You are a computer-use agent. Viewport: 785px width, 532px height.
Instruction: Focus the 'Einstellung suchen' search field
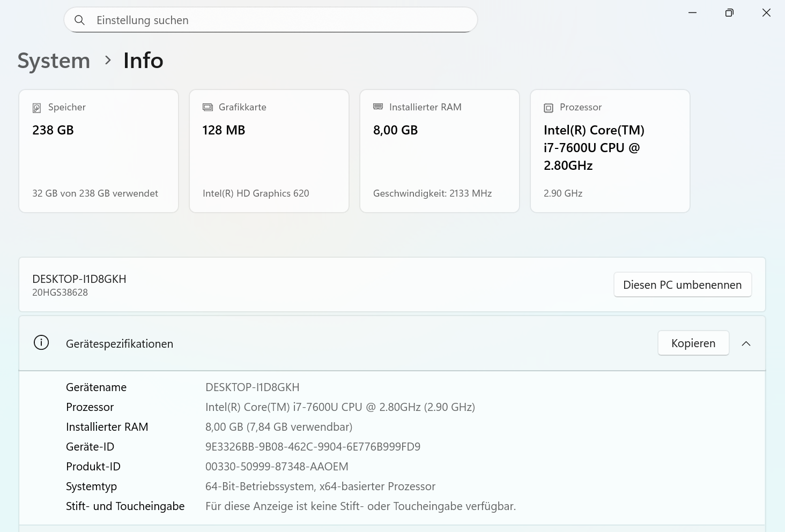point(271,20)
